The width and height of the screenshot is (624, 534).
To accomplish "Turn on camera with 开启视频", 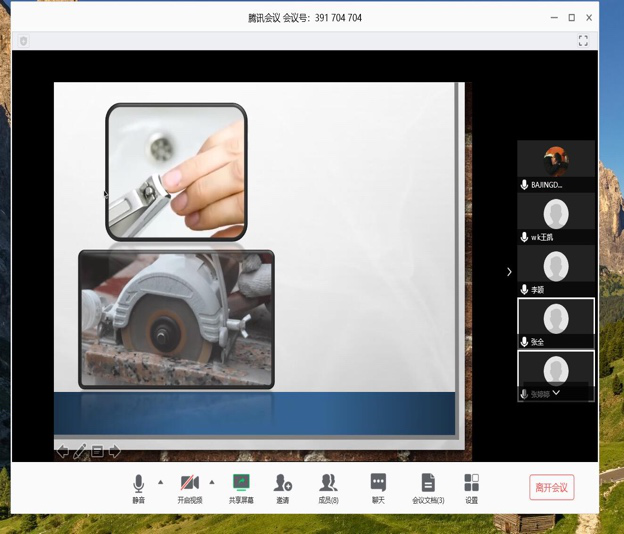I will [189, 486].
